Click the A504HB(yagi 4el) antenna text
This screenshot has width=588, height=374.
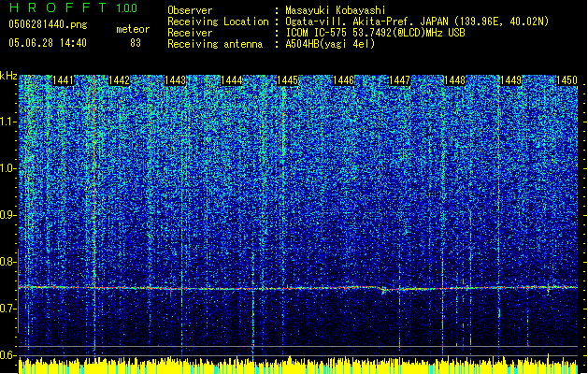(x=330, y=44)
